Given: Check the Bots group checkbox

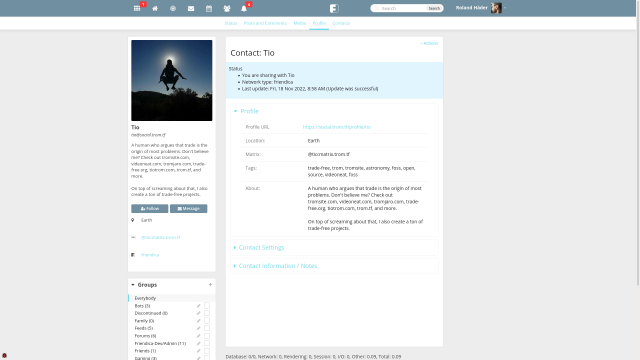Looking at the screenshot, I should [x=207, y=306].
